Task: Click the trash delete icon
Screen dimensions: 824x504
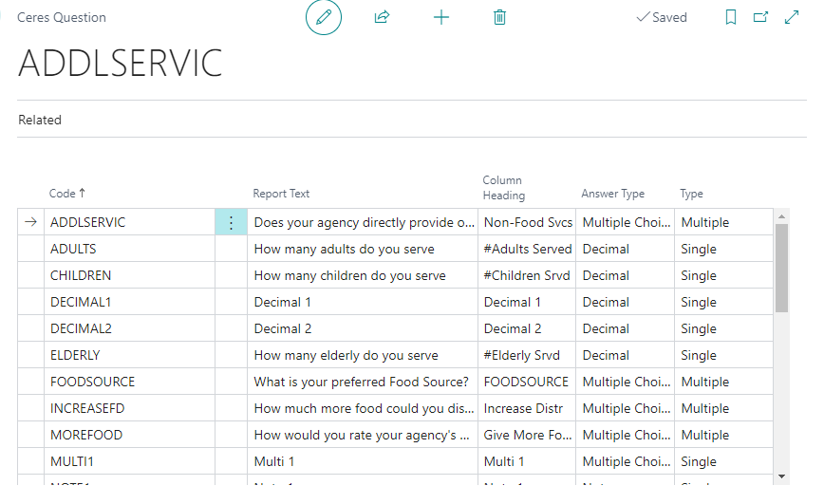Action: coord(499,17)
